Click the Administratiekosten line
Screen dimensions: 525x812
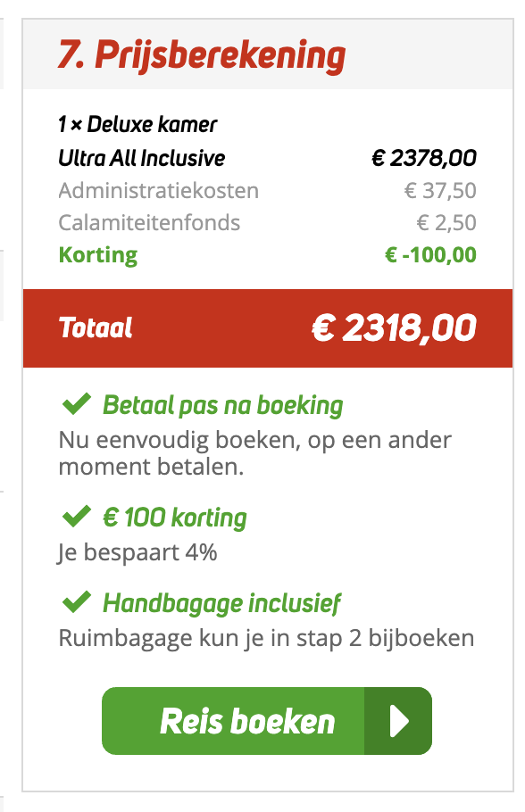click(x=268, y=191)
